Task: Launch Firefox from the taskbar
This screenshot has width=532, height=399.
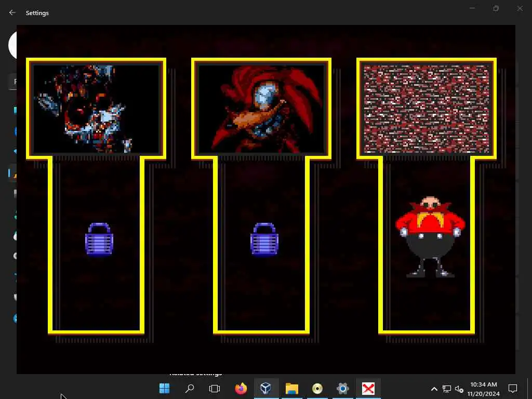Action: click(x=241, y=389)
